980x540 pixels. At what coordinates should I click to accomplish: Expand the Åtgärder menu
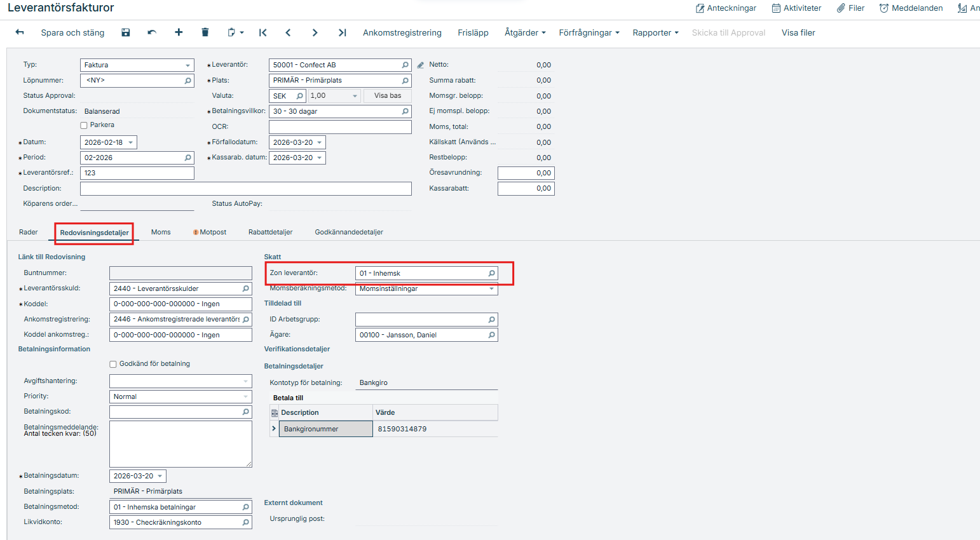pos(524,32)
